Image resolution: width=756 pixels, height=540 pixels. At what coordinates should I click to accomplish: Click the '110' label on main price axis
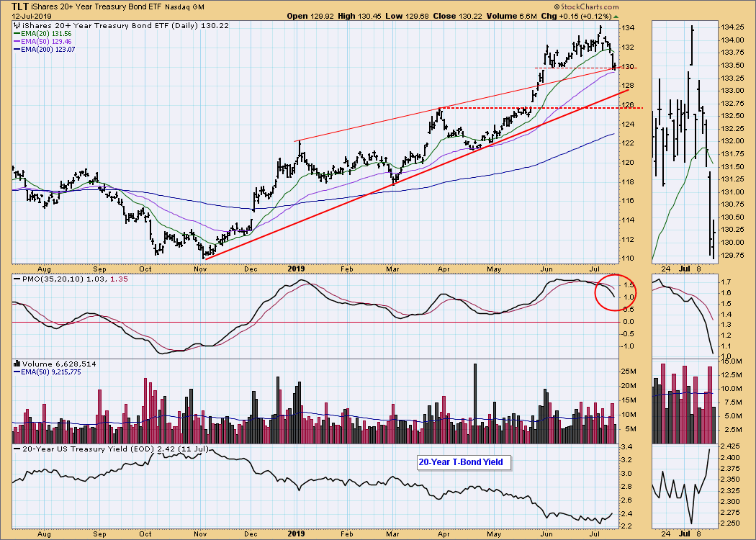coord(628,258)
